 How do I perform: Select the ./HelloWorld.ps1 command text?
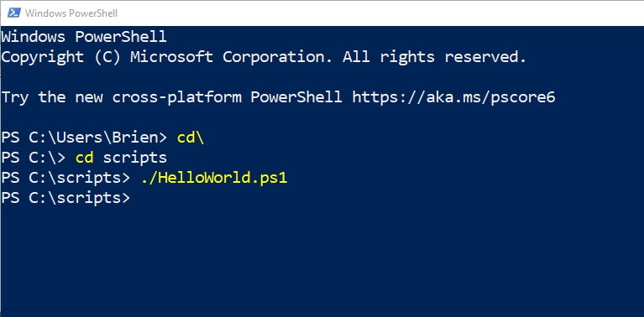214,178
